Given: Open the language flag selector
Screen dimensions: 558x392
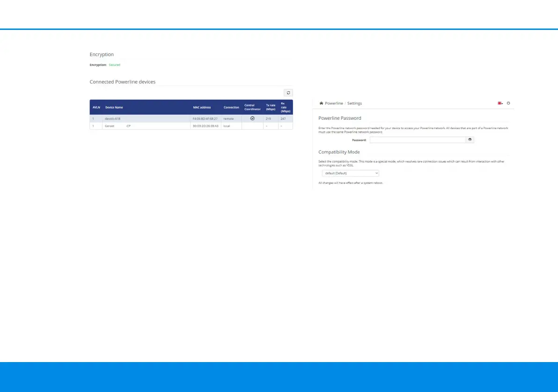Looking at the screenshot, I should [500, 103].
